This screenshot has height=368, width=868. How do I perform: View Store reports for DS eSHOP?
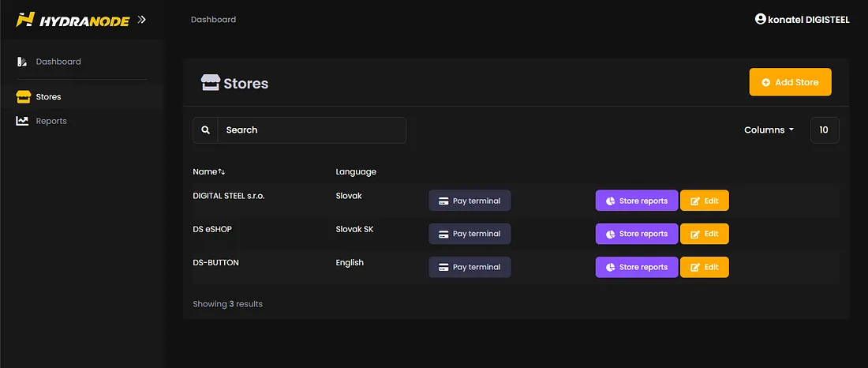636,234
